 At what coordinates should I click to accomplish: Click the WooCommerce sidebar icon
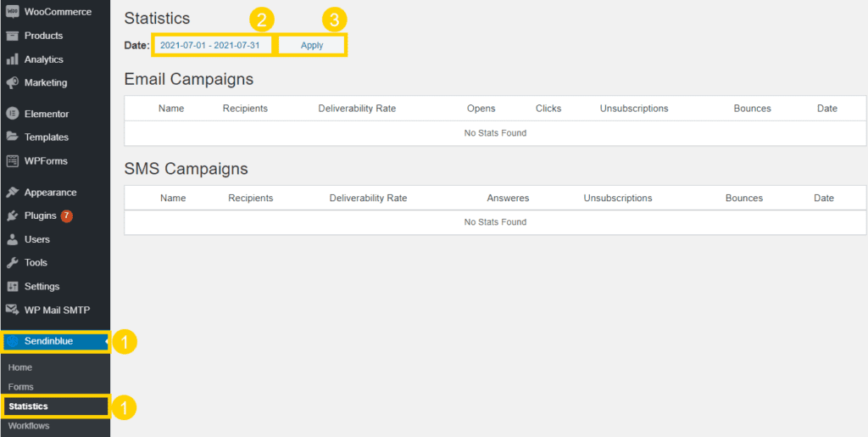point(12,12)
